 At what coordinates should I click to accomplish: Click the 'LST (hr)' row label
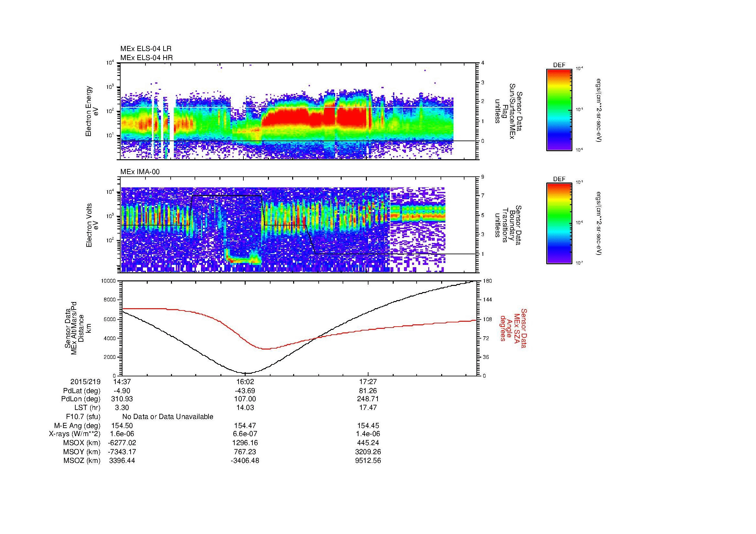coord(87,408)
